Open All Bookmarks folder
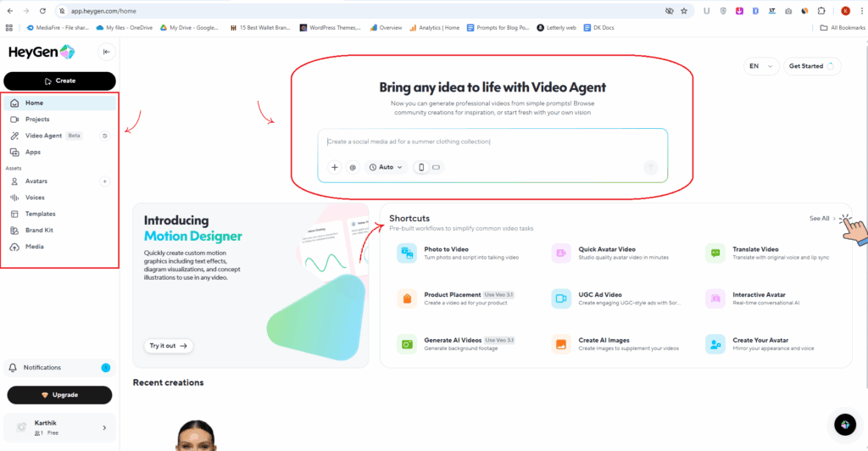 843,28
